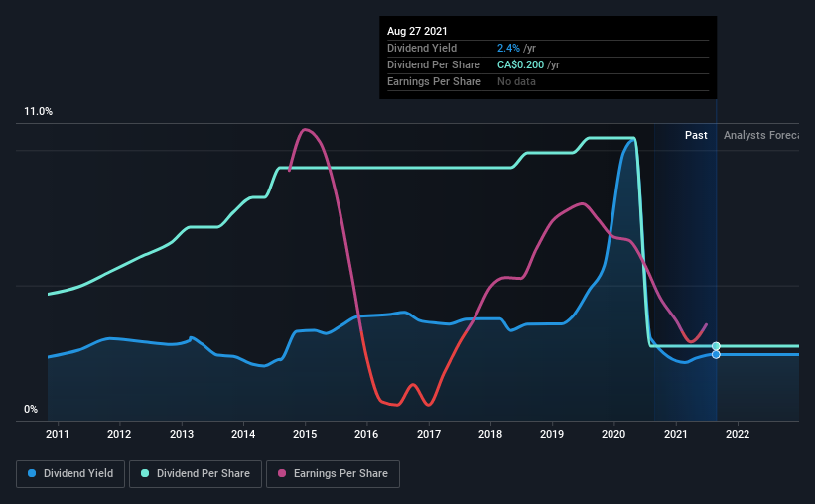Toggle the Dividend Yield legend button

coord(70,474)
